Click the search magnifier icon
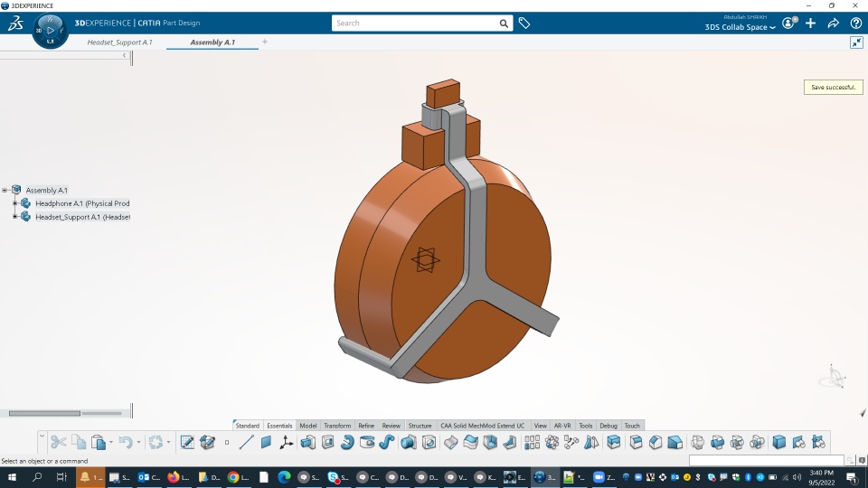 [x=504, y=23]
